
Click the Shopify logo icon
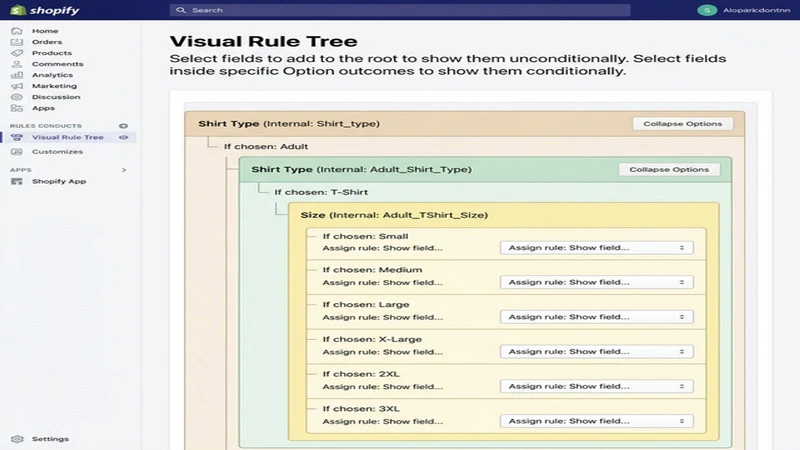click(17, 10)
